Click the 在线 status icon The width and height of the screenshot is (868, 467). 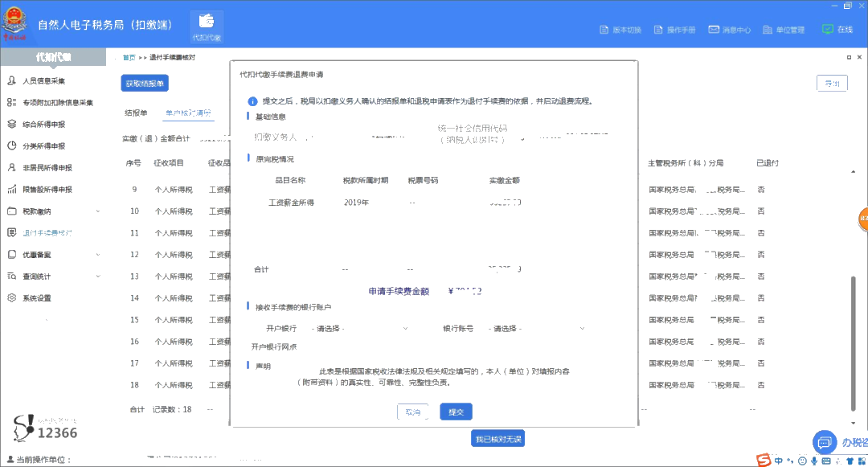[828, 29]
